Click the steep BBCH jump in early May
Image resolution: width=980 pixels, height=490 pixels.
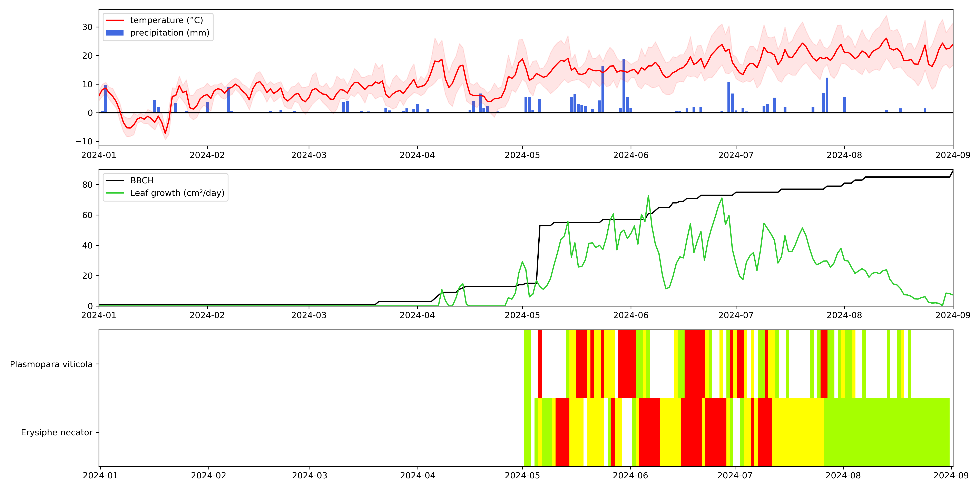[x=538, y=254]
